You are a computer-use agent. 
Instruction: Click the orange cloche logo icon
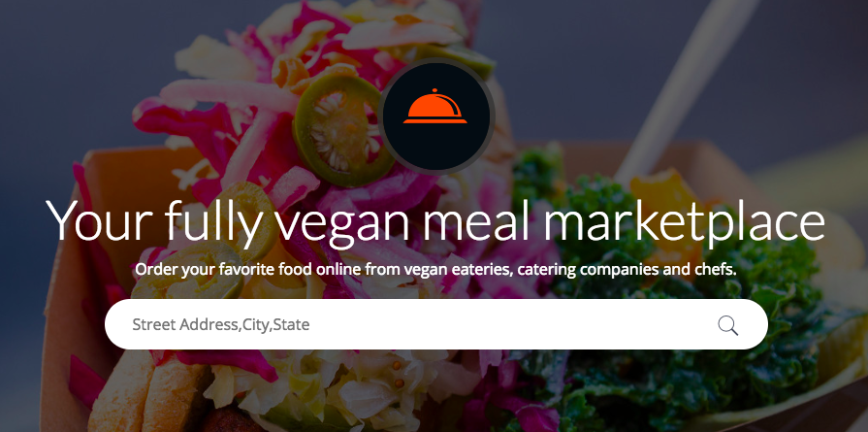(x=435, y=108)
